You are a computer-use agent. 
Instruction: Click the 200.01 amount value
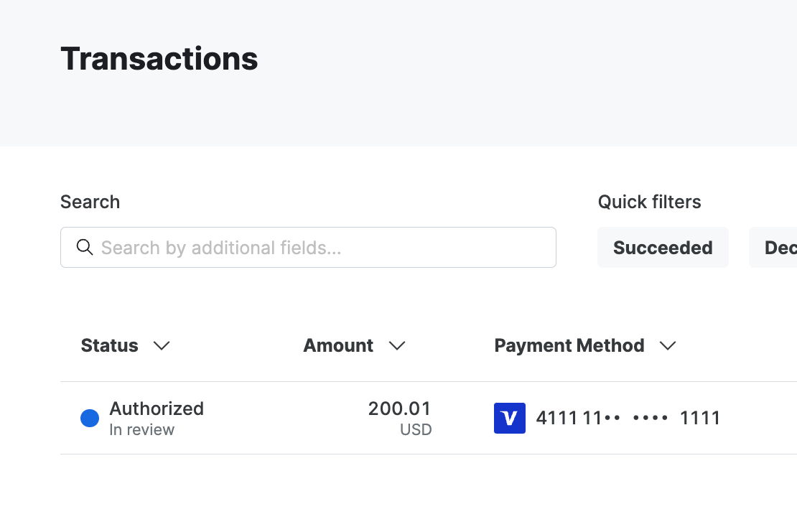click(x=399, y=408)
